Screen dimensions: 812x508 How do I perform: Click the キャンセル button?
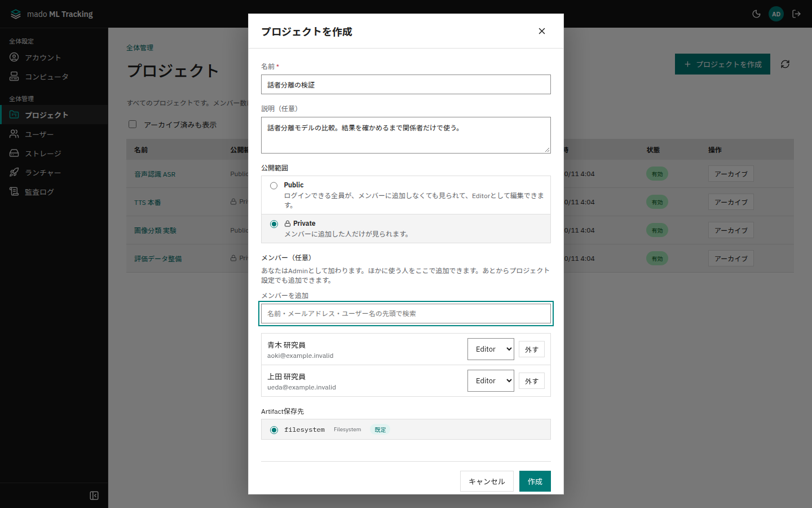487,481
